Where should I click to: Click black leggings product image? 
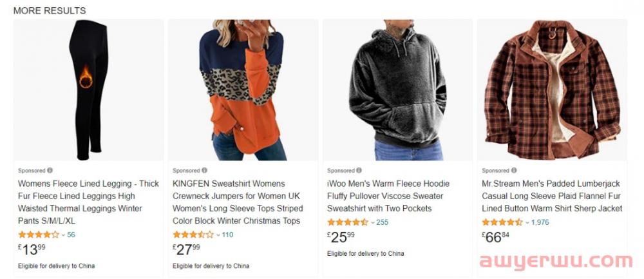[89, 90]
